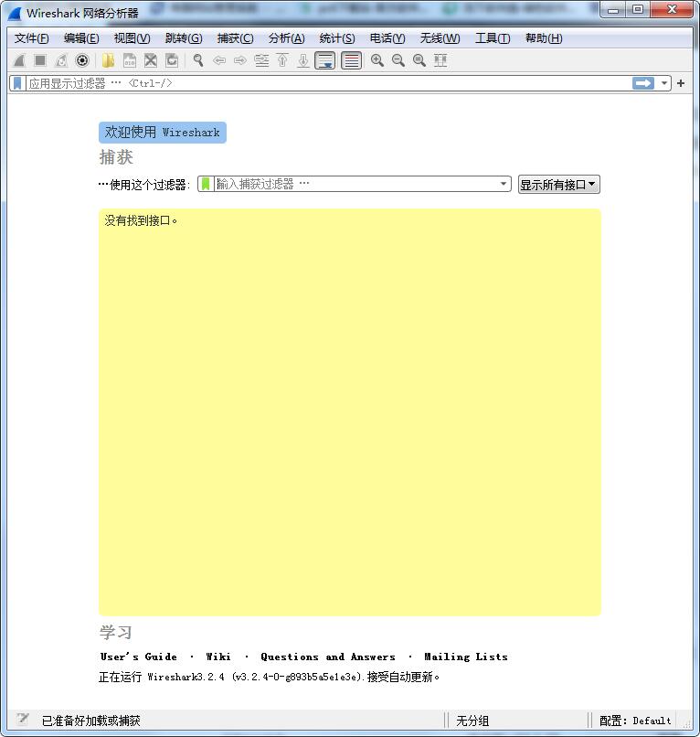Viewport: 700px width, 737px height.
Task: Go to next packet arrow icon
Action: pyautogui.click(x=240, y=60)
